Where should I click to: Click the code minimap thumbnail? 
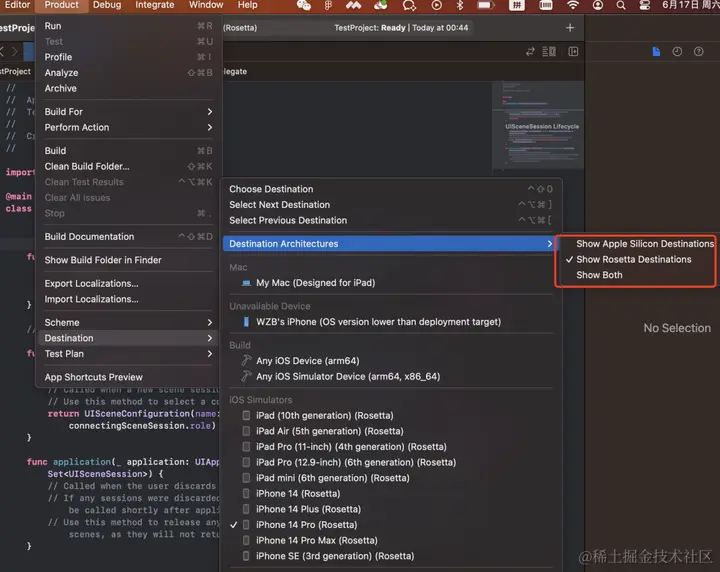click(x=538, y=125)
